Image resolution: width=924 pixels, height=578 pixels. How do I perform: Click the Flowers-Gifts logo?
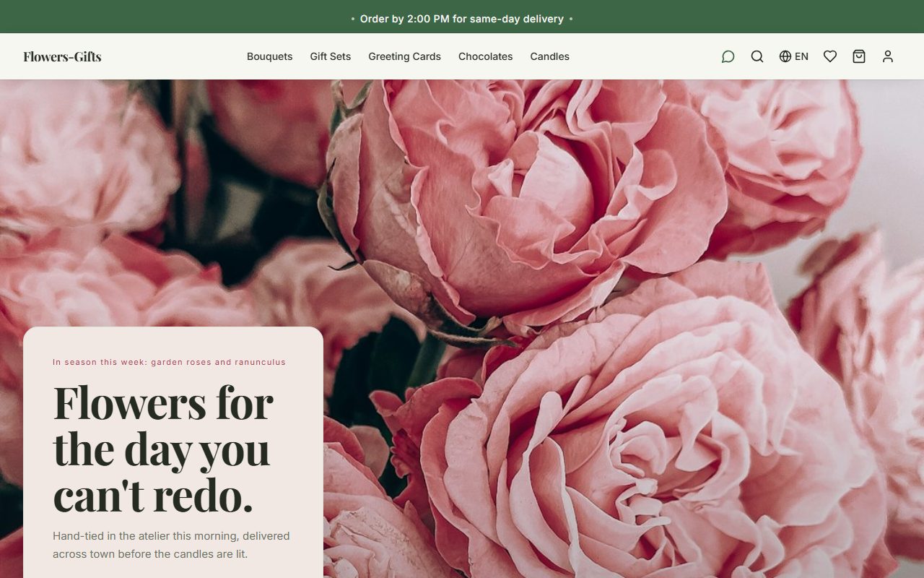62,56
